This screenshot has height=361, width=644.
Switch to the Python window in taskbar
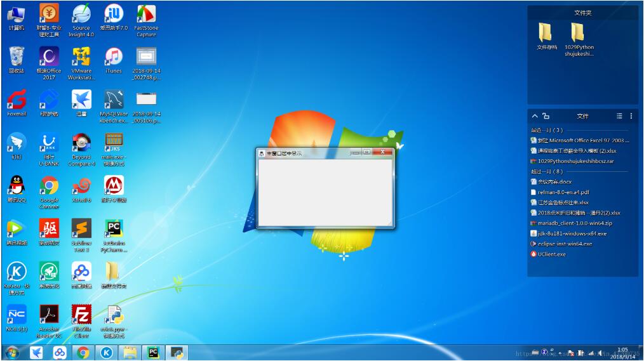pyautogui.click(x=177, y=353)
